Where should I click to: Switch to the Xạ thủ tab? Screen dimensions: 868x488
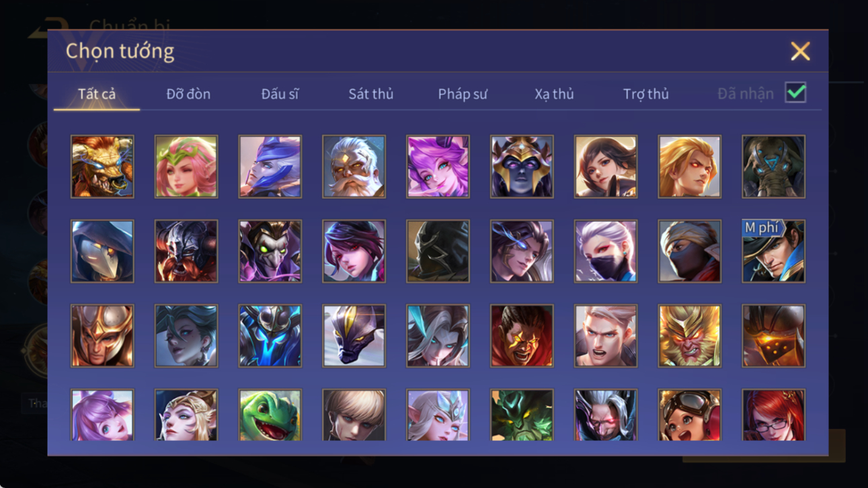pyautogui.click(x=554, y=94)
